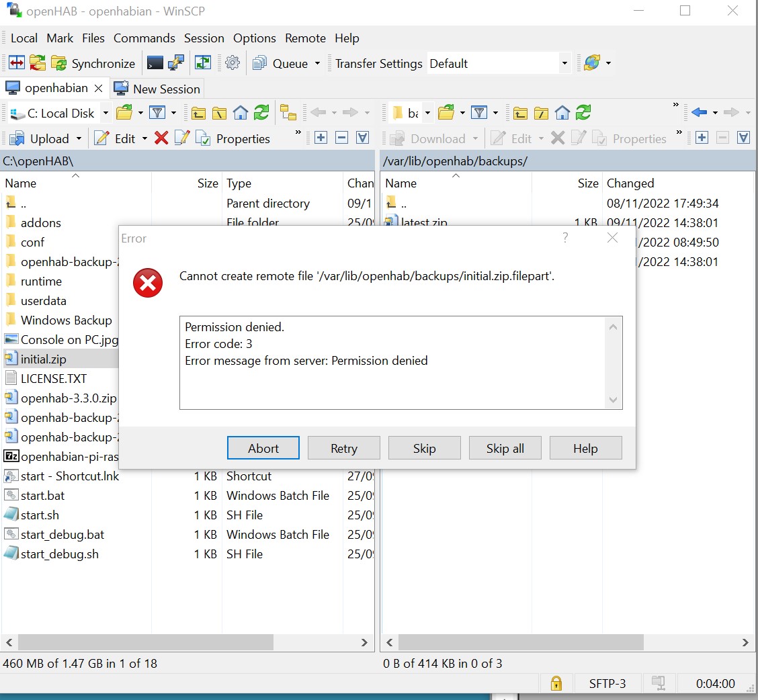The height and width of the screenshot is (700, 758).
Task: Click the question mark help icon in dialog
Action: [565, 237]
